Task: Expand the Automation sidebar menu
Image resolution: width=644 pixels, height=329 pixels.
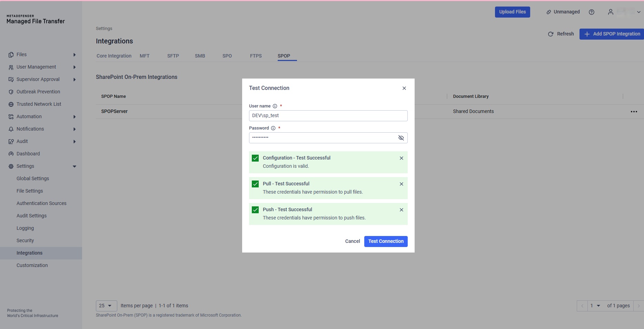Action: [75, 117]
